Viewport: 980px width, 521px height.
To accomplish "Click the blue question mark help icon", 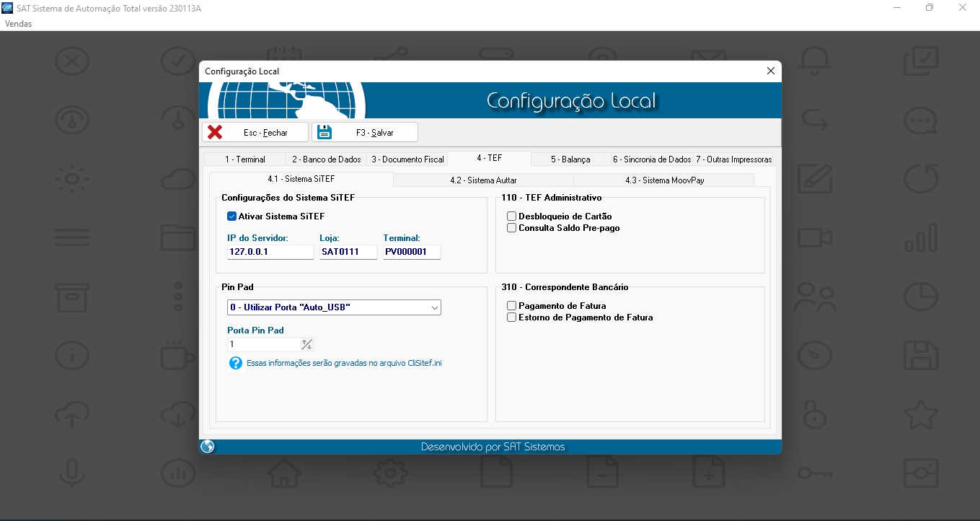I will pos(235,363).
